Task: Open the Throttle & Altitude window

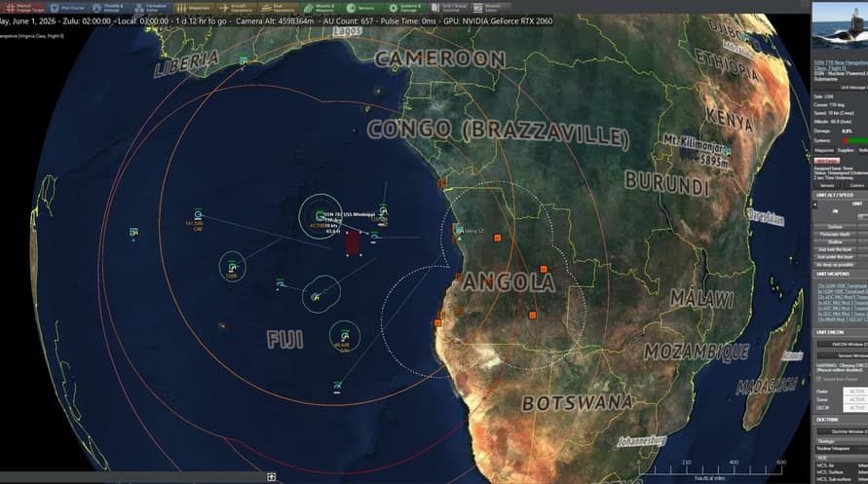Action: point(110,8)
